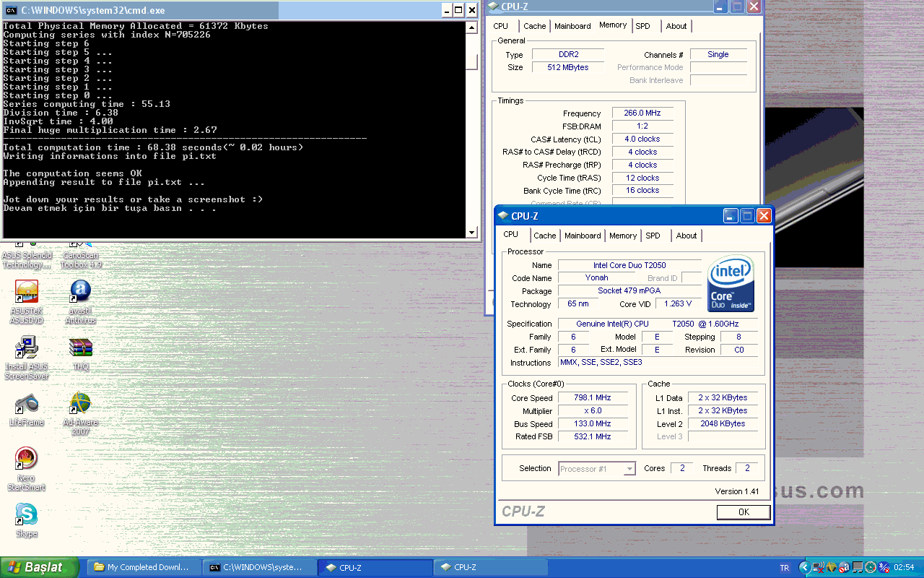The height and width of the screenshot is (578, 924).
Task: Open the THQ archive icon on desktop
Action: pyautogui.click(x=80, y=353)
